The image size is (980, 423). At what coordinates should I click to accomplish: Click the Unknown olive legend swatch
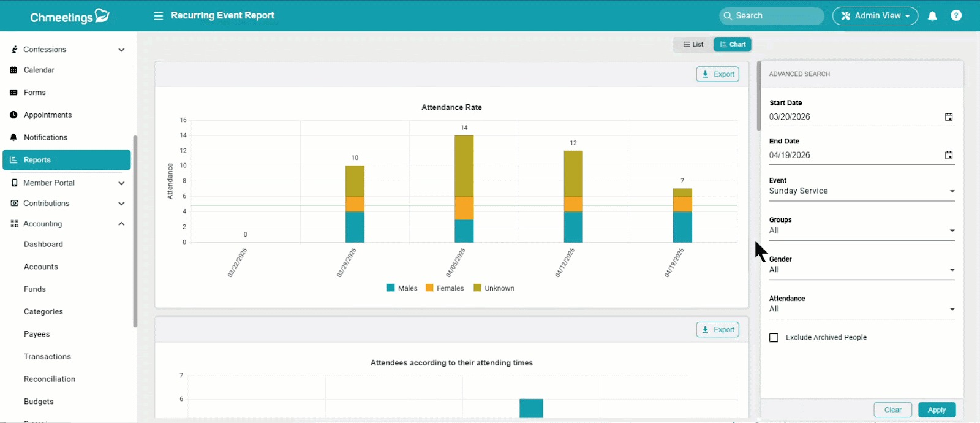coord(477,288)
